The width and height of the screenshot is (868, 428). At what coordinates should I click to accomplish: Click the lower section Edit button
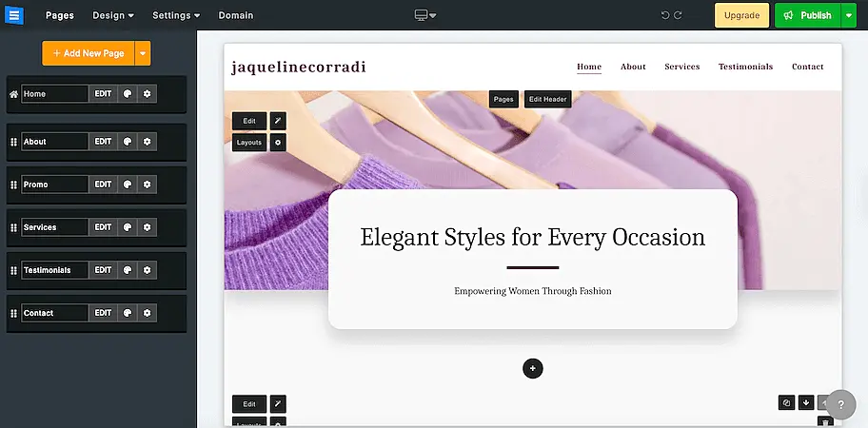249,404
